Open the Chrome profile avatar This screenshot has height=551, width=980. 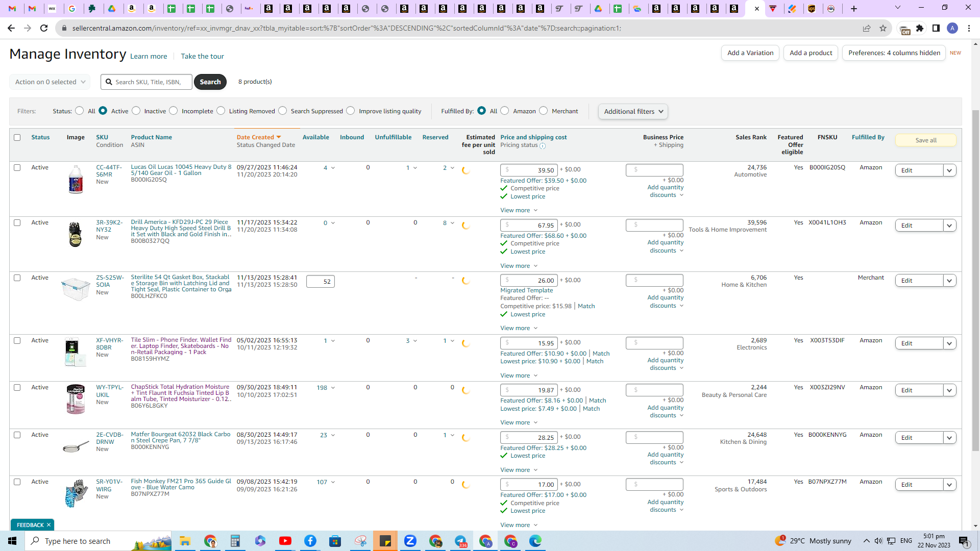(x=952, y=28)
